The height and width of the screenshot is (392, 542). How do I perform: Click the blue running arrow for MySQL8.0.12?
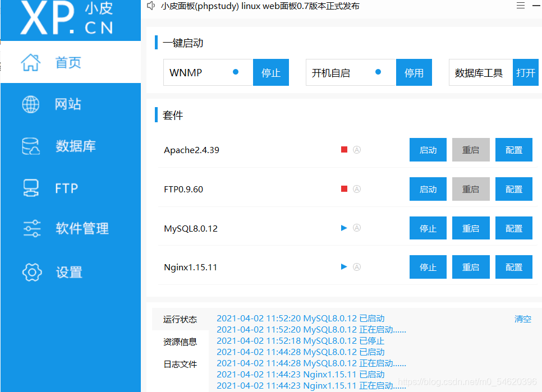coord(344,228)
